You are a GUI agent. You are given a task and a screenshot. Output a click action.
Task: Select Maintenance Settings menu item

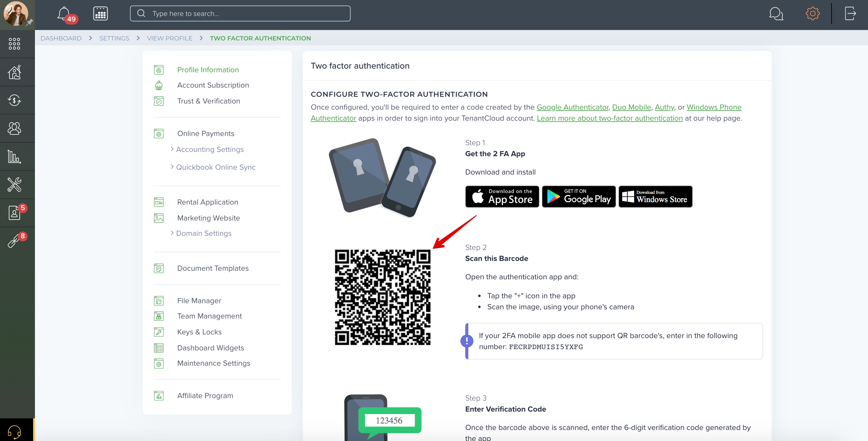click(x=214, y=363)
